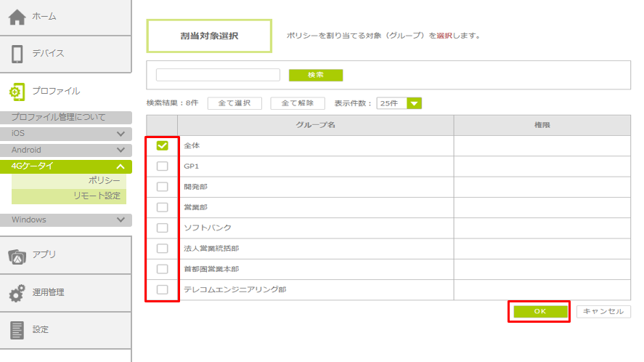Open the App store icon

point(17,255)
